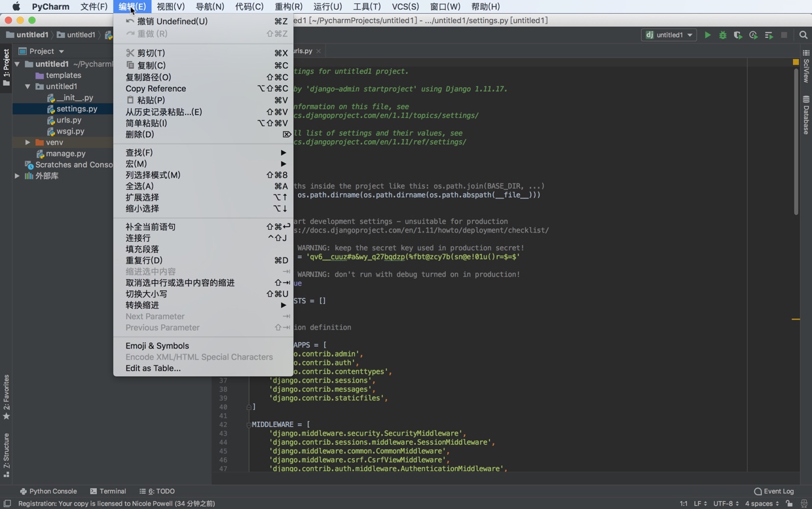Click the concurrency diagram run icon

click(x=769, y=35)
